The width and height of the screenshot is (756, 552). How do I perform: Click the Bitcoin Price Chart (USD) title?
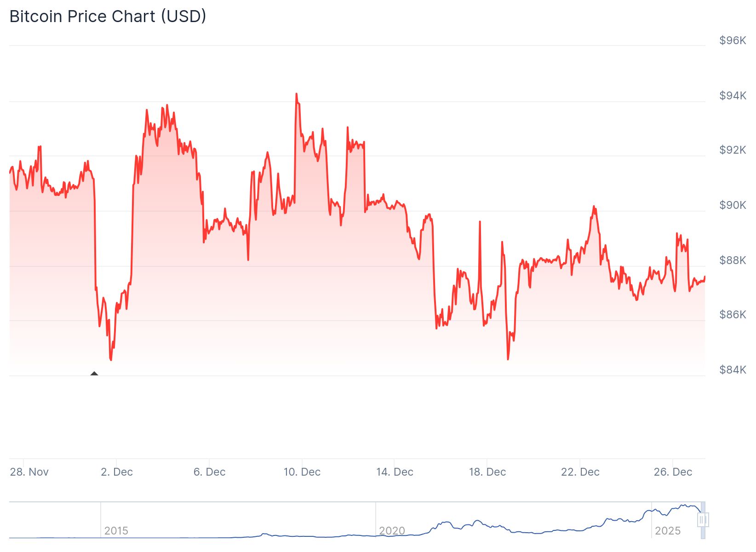pos(108,17)
